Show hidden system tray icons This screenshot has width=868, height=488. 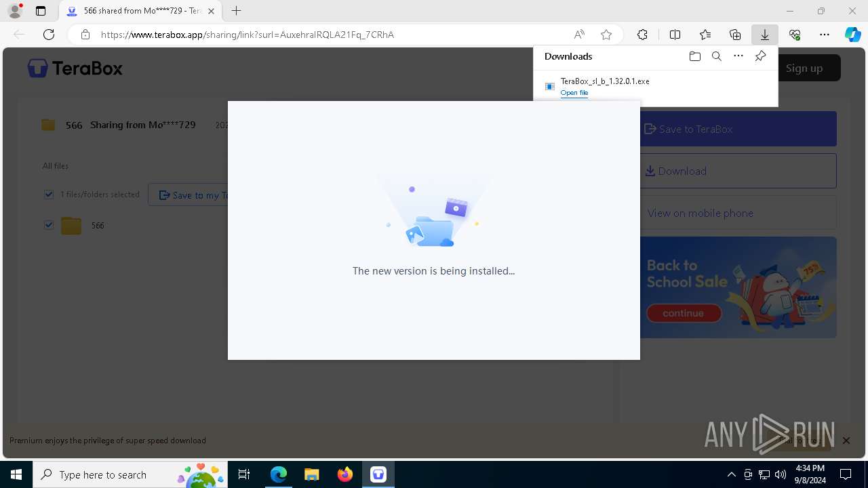coord(731,474)
